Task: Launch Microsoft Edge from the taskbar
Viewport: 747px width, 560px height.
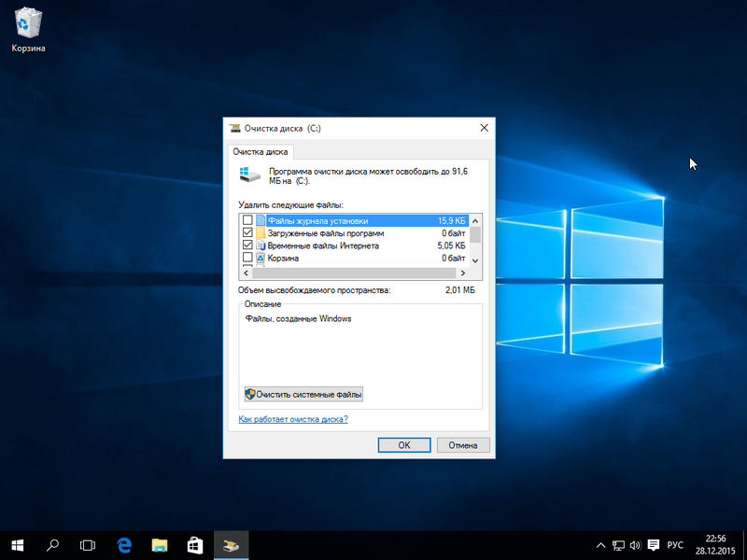Action: click(x=123, y=544)
